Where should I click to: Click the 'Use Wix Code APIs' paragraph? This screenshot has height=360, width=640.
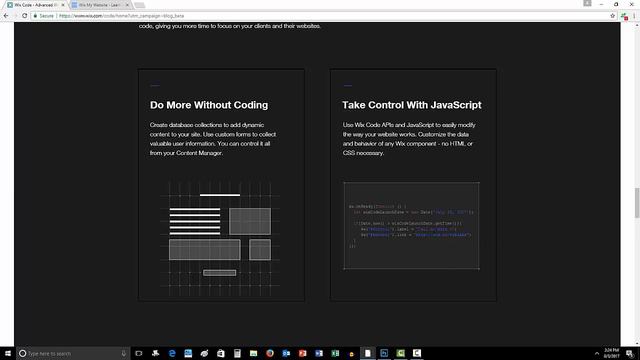[409, 139]
